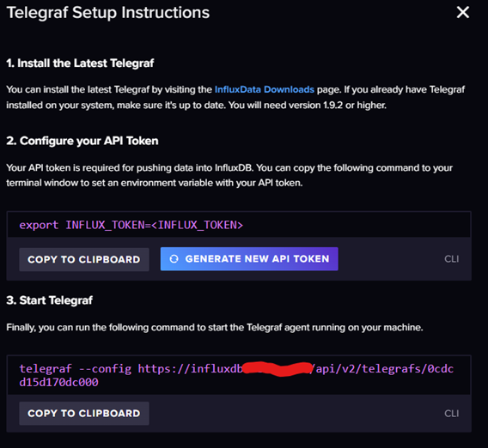Click paragraph starting "Your API token is required"
Viewport: 488px width, 448px height.
(229, 175)
